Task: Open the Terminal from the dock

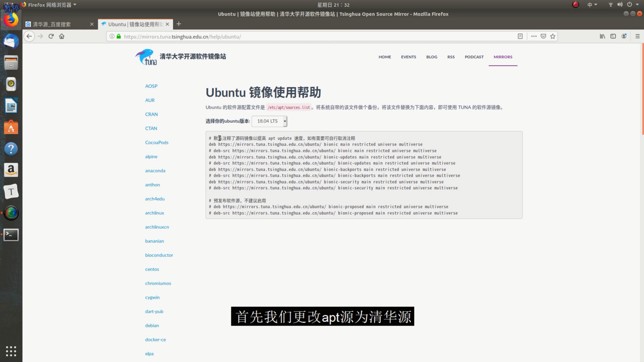Action: (x=11, y=234)
